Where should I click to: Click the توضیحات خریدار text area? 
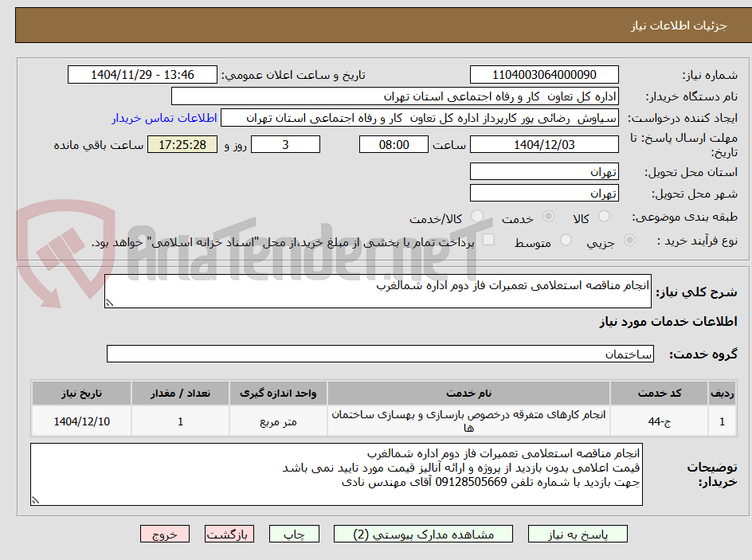click(336, 474)
